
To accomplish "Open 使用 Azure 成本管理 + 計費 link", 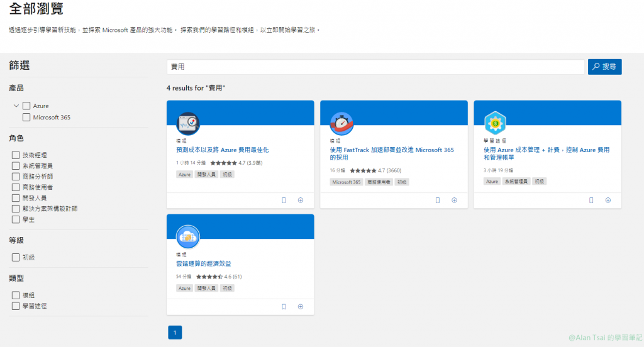I will point(547,153).
